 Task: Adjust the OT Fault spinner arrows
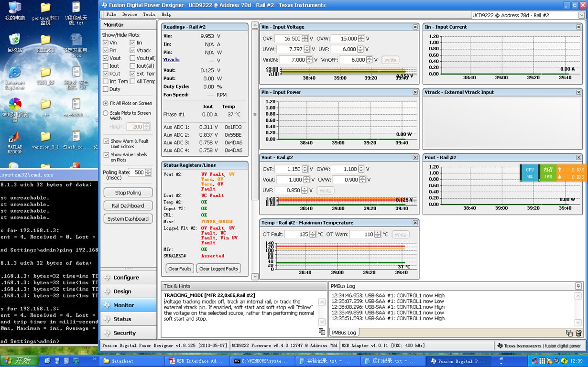click(313, 235)
